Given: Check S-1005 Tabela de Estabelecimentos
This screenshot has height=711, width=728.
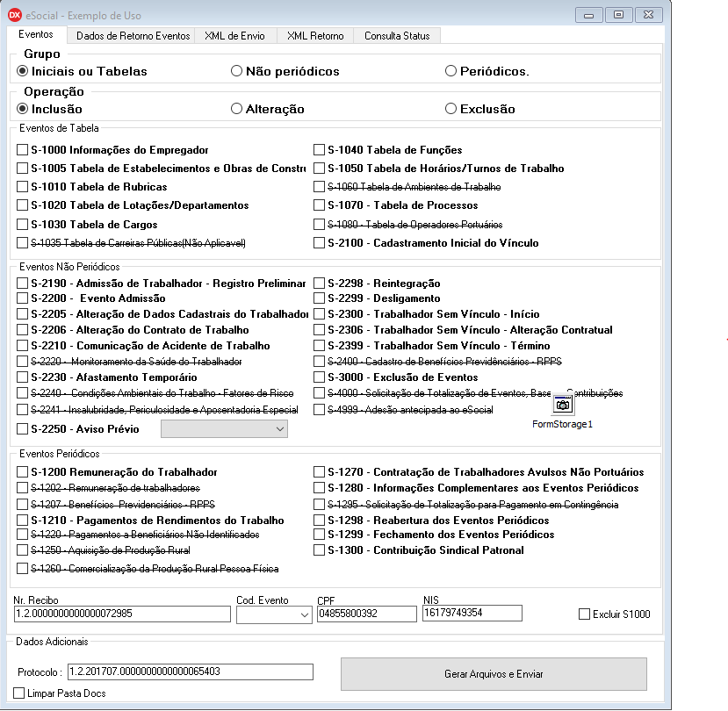Looking at the screenshot, I should pos(22,168).
